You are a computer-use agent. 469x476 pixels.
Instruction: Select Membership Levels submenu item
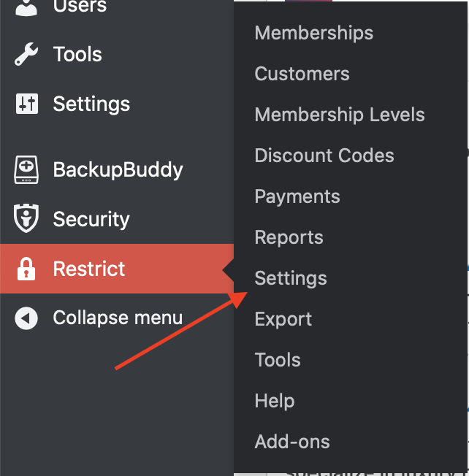[x=340, y=115]
